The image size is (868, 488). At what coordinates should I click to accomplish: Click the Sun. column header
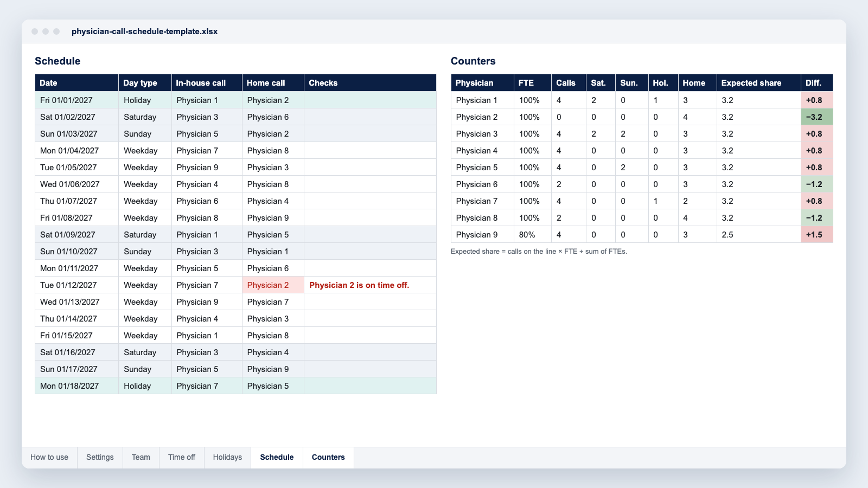click(x=631, y=83)
